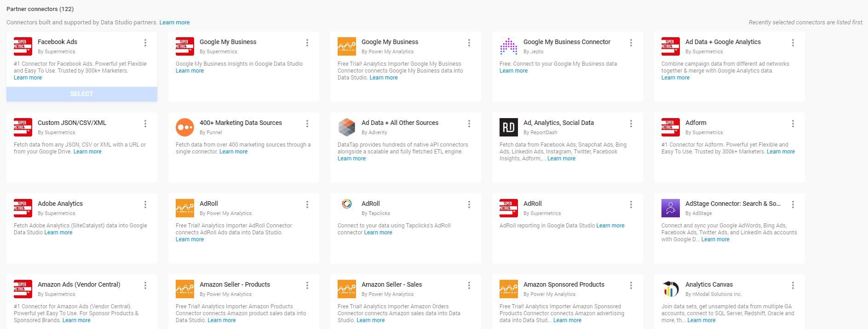
Task: Open three-dot menu for Amazon Seller - Sales
Action: pos(469,285)
